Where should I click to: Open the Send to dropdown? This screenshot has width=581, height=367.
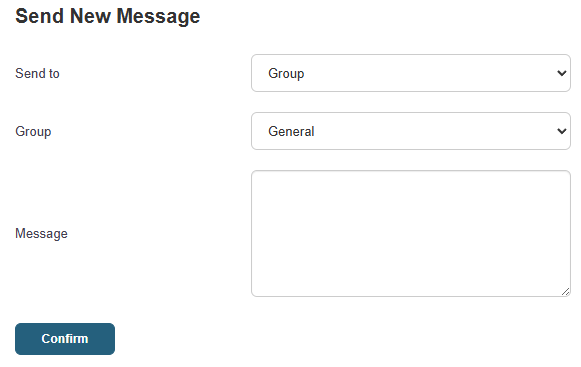point(411,73)
